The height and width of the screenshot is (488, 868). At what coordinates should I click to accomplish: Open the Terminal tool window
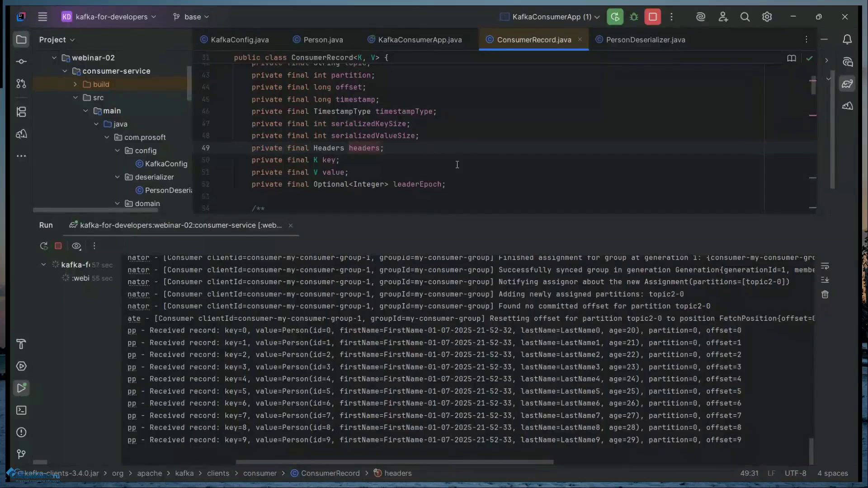pos(21,410)
